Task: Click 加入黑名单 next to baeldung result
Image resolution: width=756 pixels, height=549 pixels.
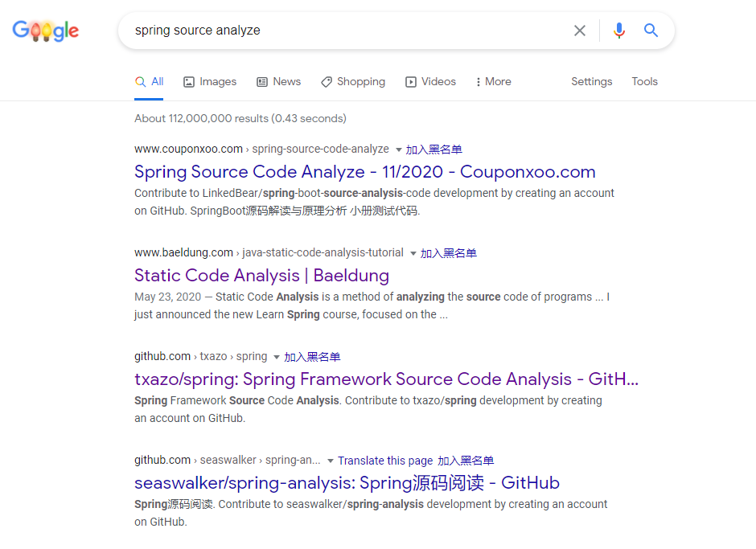Action: pos(449,253)
